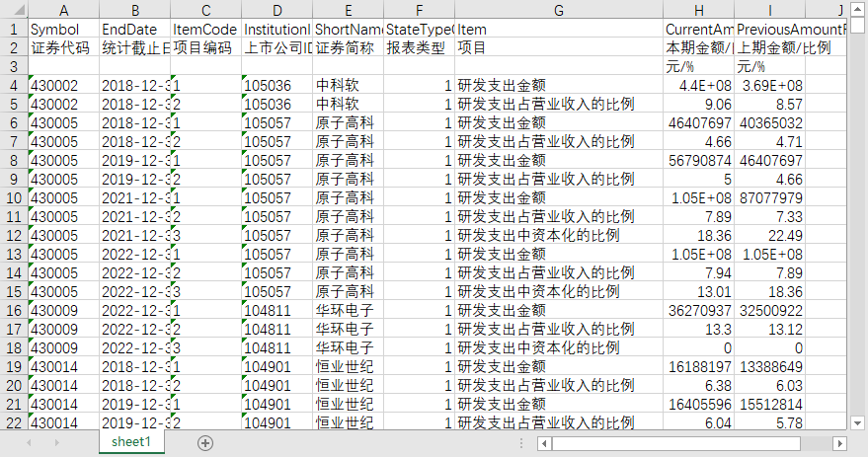Image resolution: width=868 pixels, height=457 pixels.
Task: Click the 22.49 cell
Action: pyautogui.click(x=770, y=235)
